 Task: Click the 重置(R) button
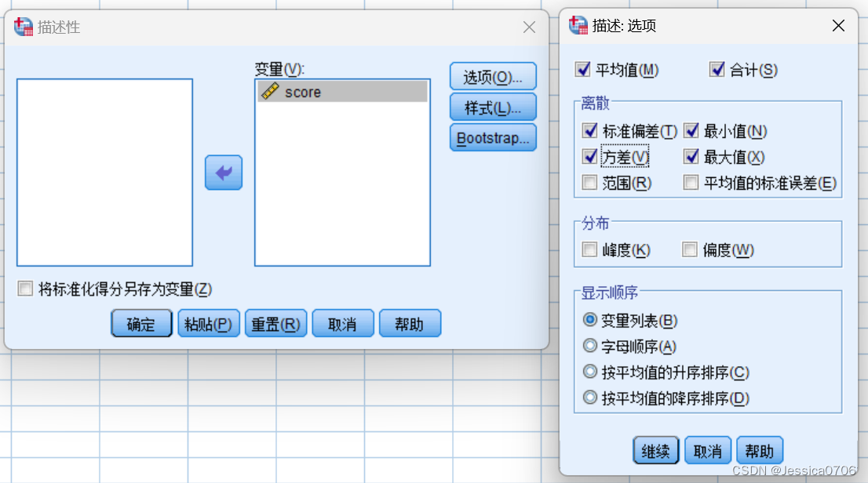click(x=275, y=323)
